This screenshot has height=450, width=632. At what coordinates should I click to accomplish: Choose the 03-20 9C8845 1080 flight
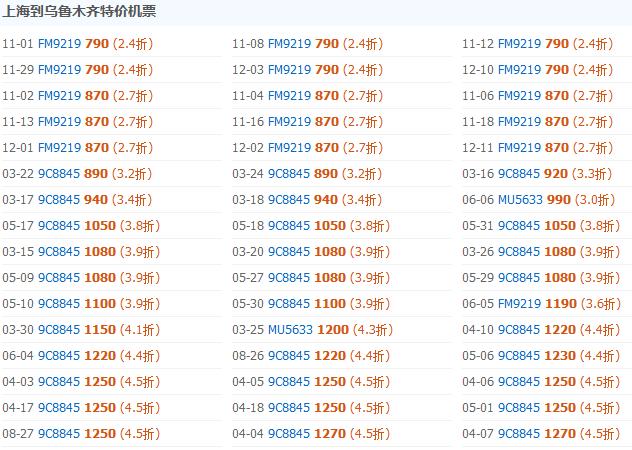311,252
